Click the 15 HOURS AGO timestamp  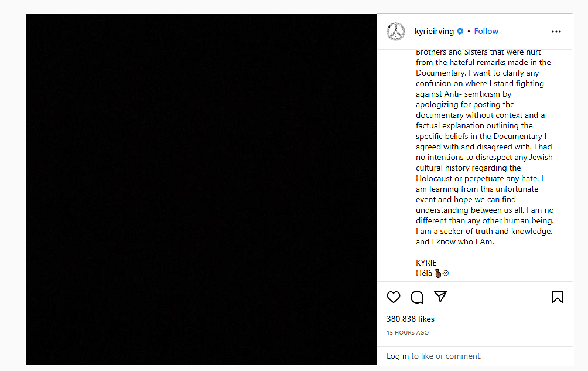coord(408,333)
